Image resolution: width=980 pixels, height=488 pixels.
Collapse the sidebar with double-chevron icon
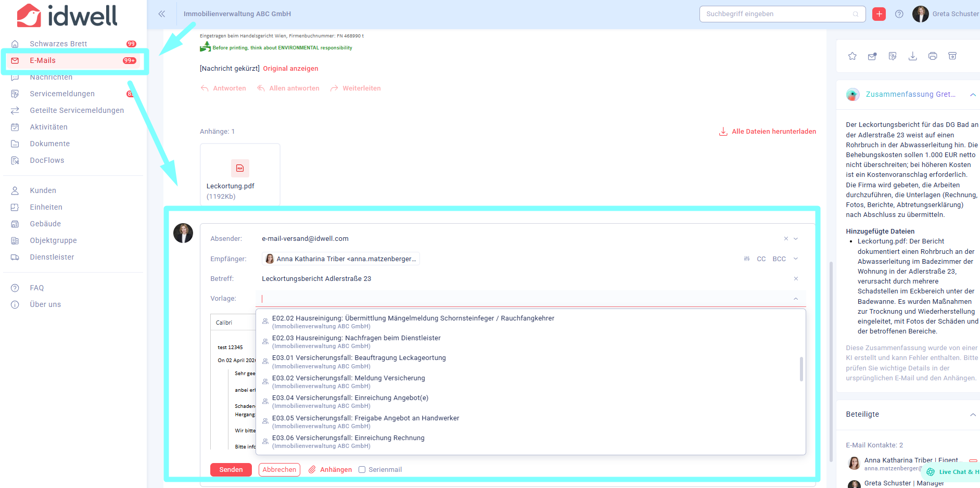pos(162,14)
